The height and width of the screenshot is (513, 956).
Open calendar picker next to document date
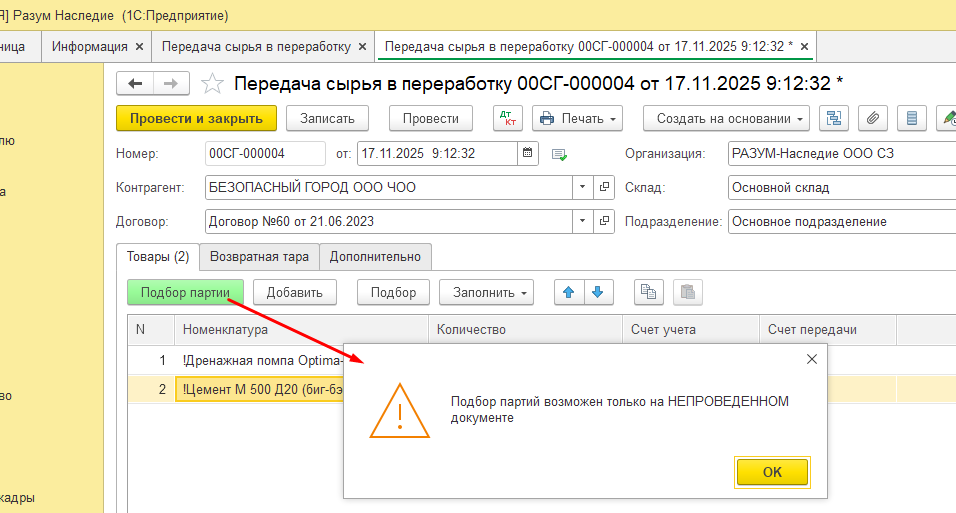528,154
